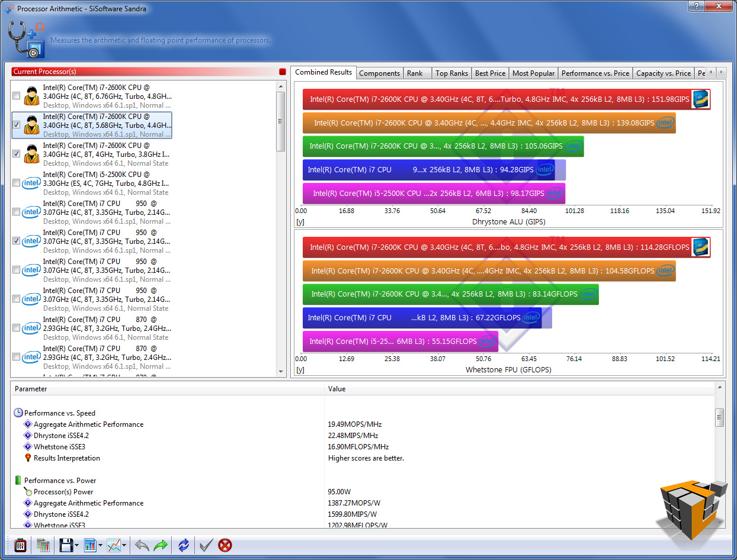Refresh results with the blue arrows icon
Image resolution: width=737 pixels, height=560 pixels.
[184, 545]
